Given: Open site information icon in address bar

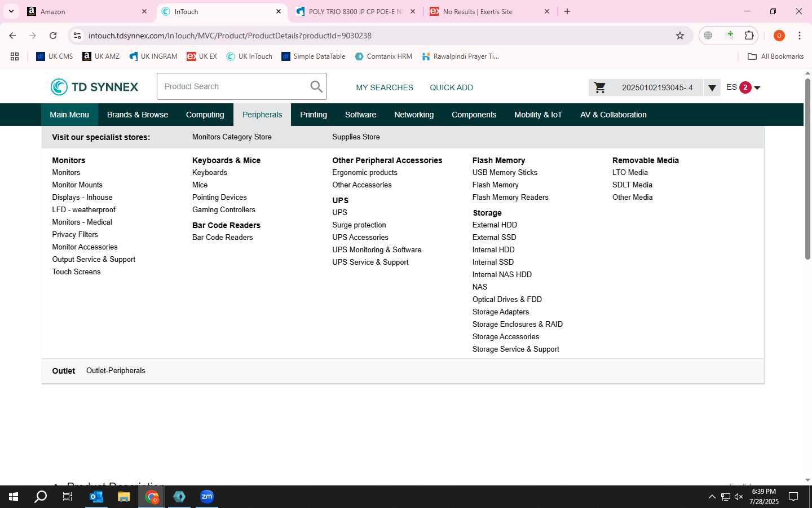Looking at the screenshot, I should (x=77, y=36).
